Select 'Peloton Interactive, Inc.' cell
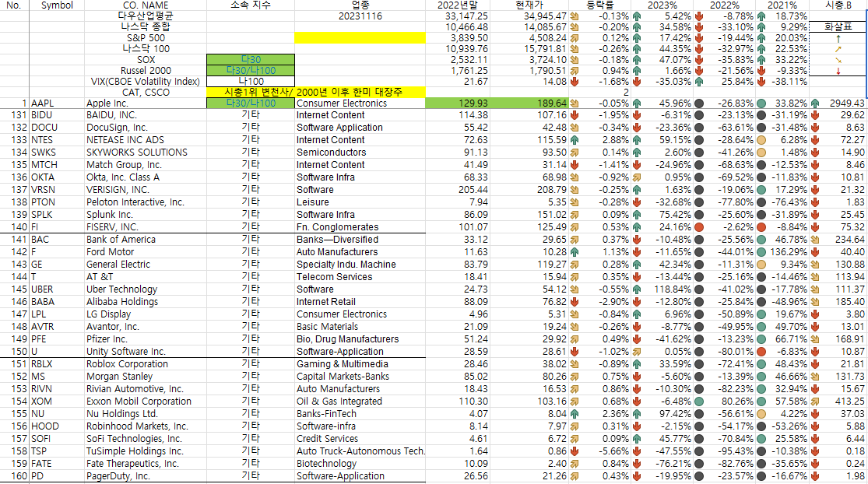 point(146,202)
